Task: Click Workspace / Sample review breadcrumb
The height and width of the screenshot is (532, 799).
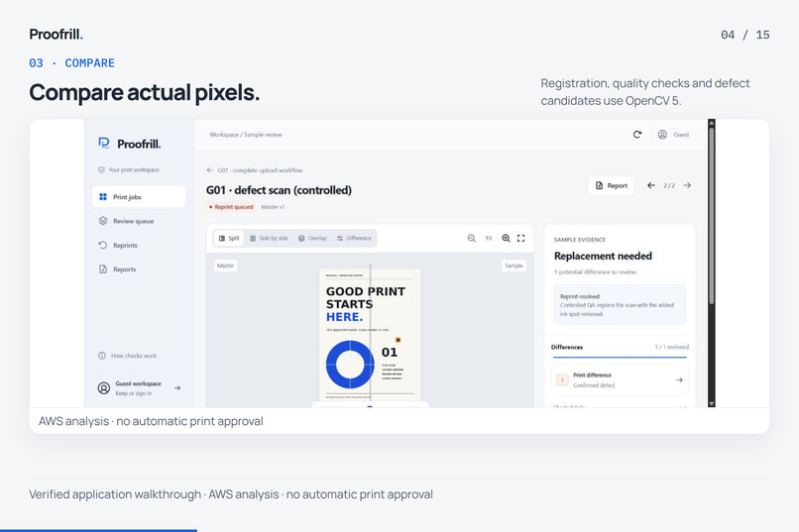Action: point(246,135)
